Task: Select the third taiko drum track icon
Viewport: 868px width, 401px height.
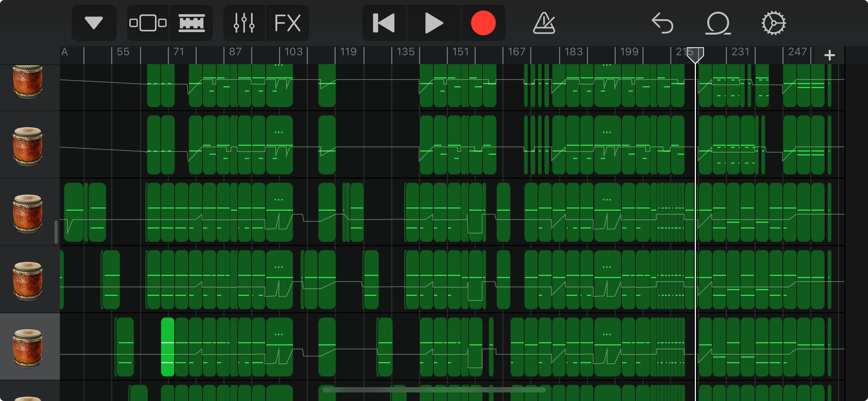Action: [28, 214]
